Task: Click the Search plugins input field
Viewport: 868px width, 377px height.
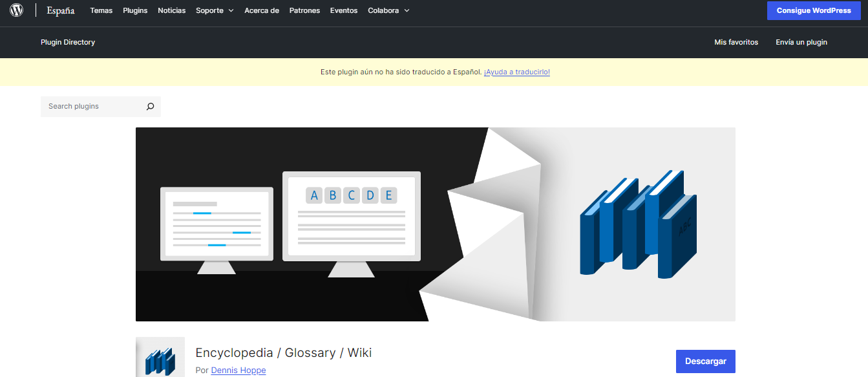Action: tap(90, 106)
